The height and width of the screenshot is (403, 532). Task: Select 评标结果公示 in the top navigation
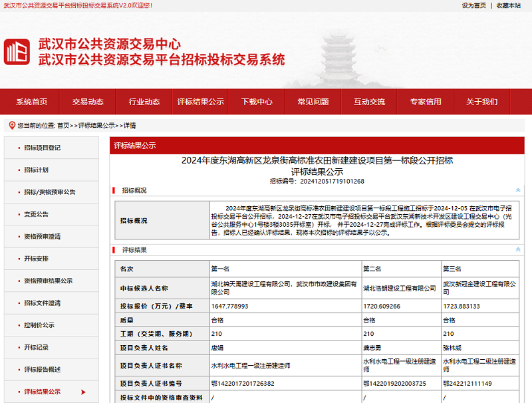[200, 102]
